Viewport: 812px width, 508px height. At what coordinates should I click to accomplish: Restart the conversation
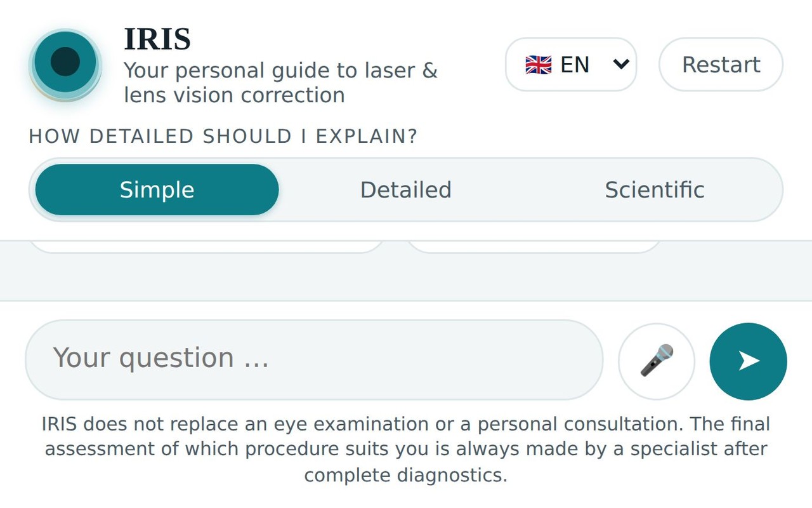(x=721, y=64)
